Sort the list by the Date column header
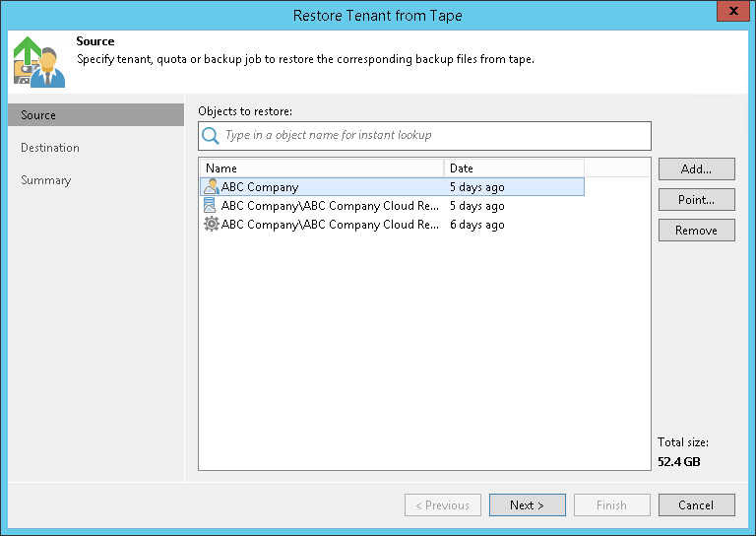The width and height of the screenshot is (756, 536). click(x=514, y=168)
